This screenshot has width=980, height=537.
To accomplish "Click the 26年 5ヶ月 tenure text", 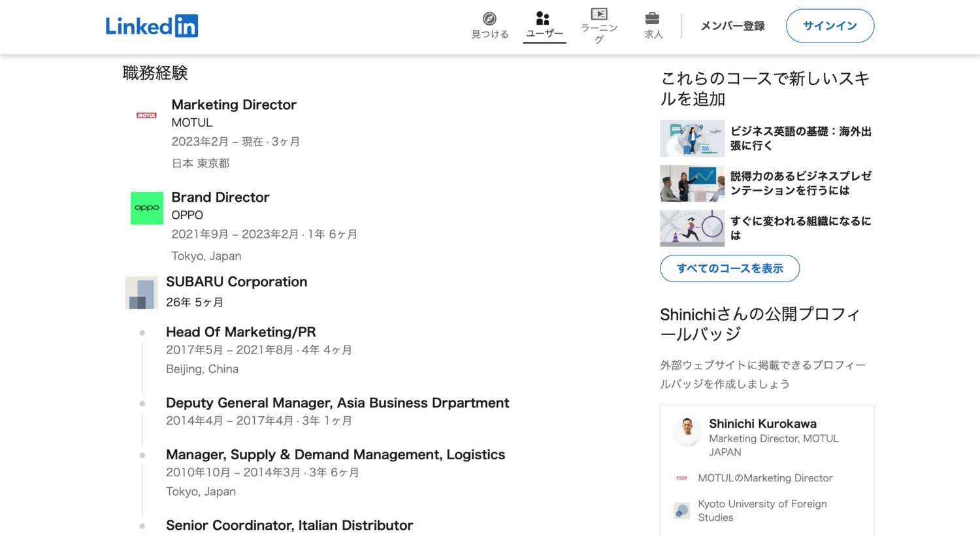I will pos(195,302).
